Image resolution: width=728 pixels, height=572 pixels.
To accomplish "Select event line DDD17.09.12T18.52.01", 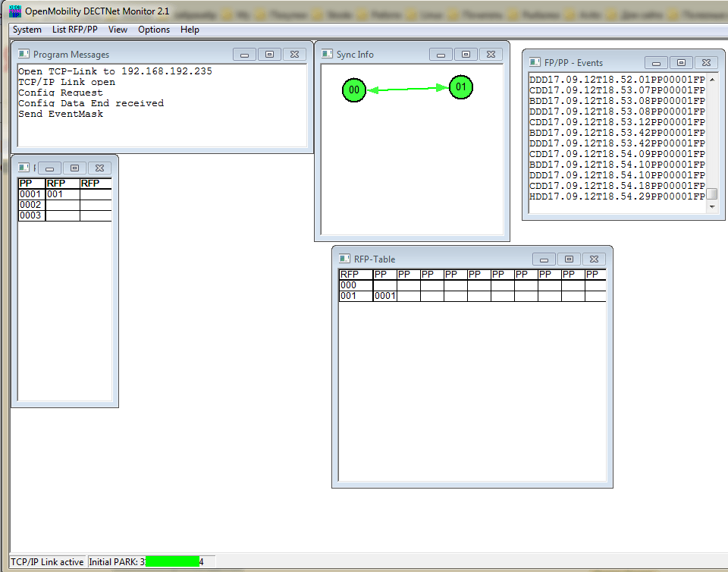I will 617,80.
